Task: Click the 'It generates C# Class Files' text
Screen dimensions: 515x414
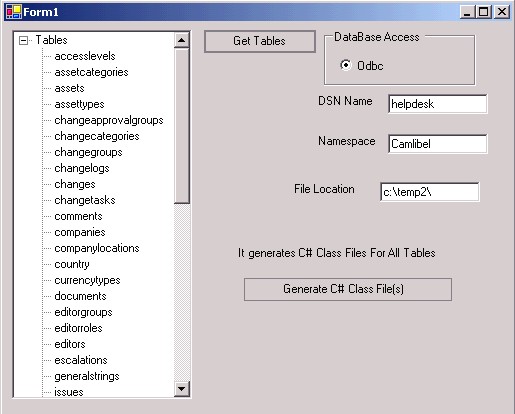Action: coord(336,253)
